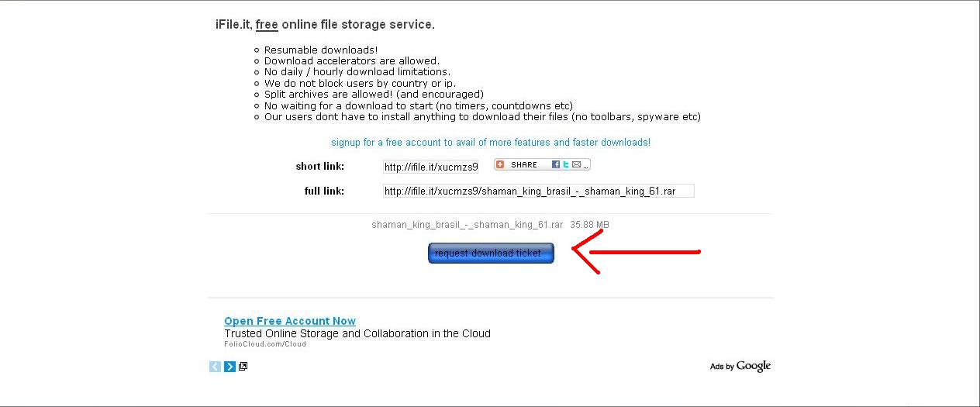Image resolution: width=980 pixels, height=407 pixels.
Task: Click the 35.88 MB file size text
Action: (x=589, y=225)
